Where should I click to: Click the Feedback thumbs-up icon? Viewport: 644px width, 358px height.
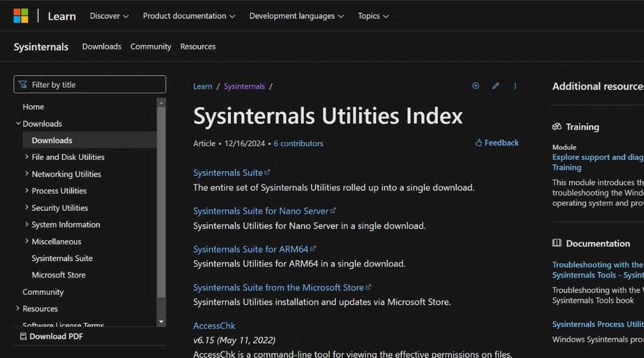tap(479, 143)
